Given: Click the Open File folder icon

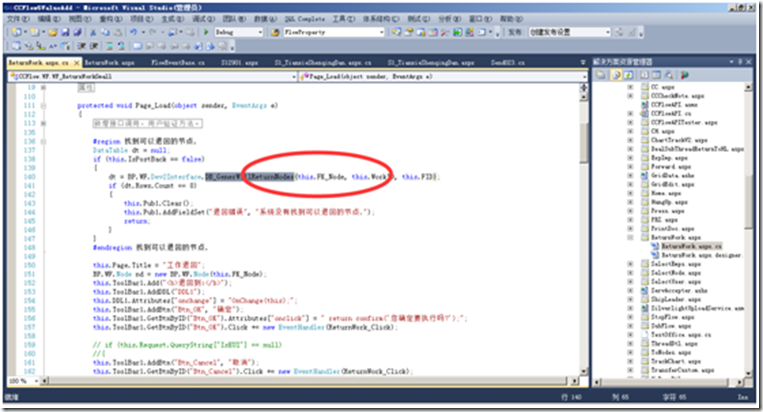Looking at the screenshot, I should click(x=53, y=32).
